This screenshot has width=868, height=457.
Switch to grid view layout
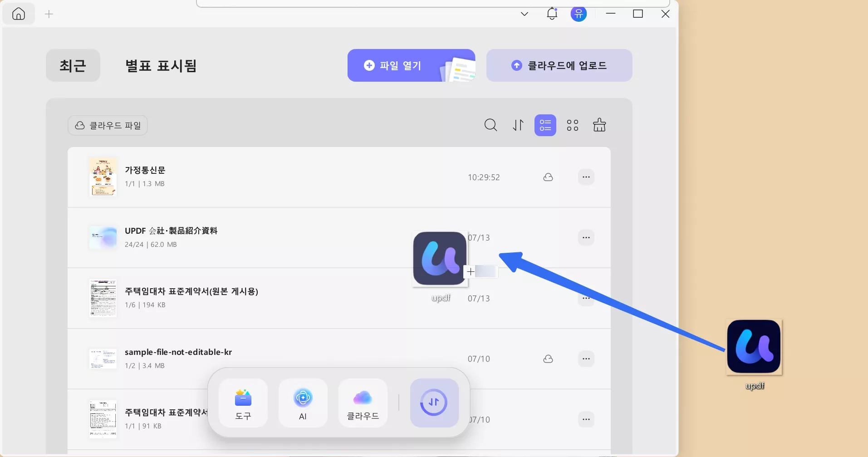tap(573, 125)
